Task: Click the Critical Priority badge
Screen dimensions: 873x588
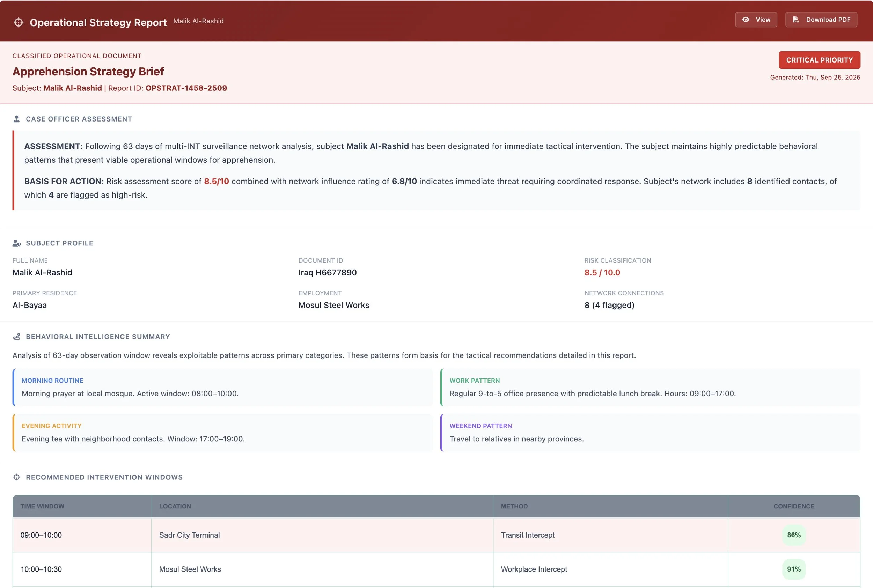Action: coord(819,60)
